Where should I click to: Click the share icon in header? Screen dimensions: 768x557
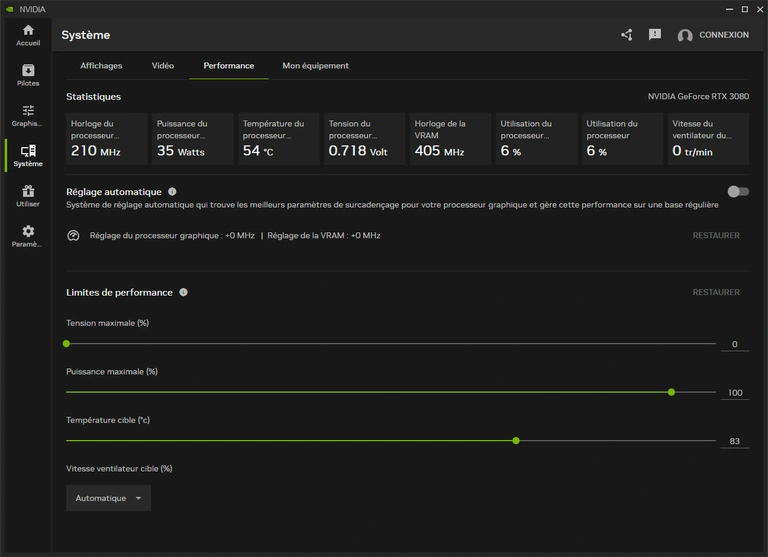point(627,35)
